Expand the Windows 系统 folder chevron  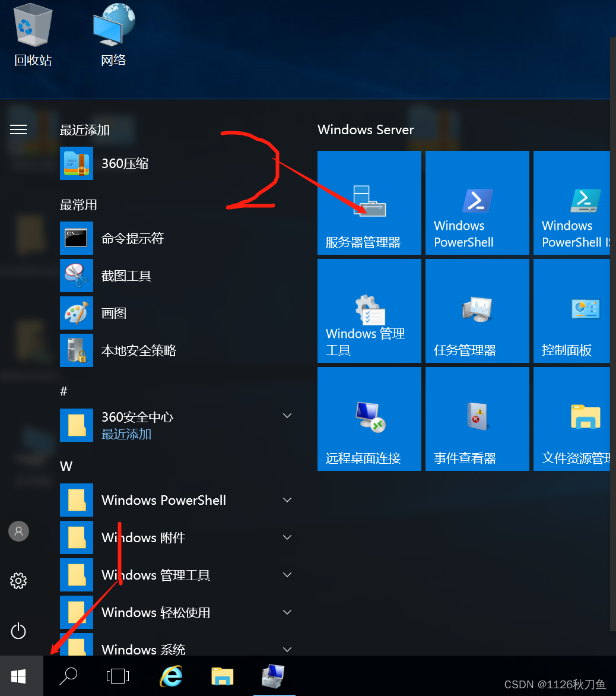(x=287, y=650)
